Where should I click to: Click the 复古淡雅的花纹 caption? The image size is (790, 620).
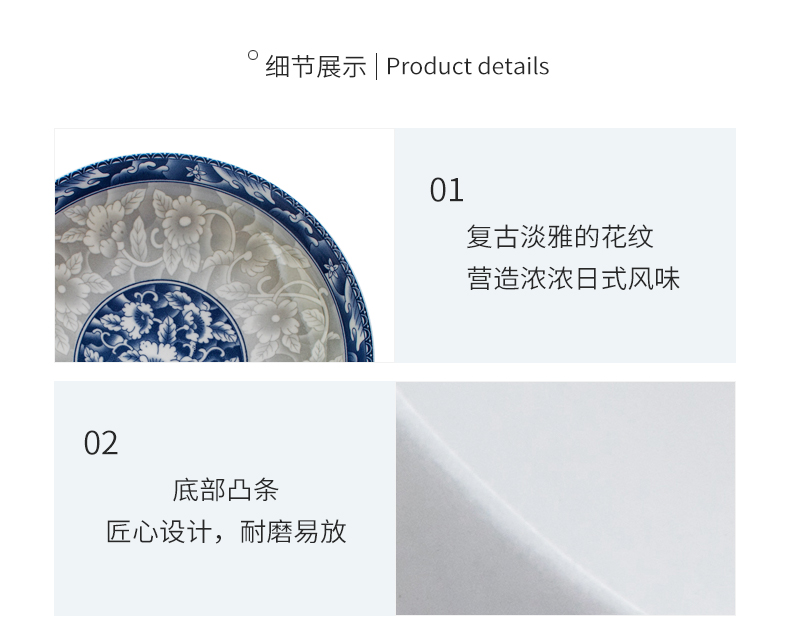(x=560, y=237)
